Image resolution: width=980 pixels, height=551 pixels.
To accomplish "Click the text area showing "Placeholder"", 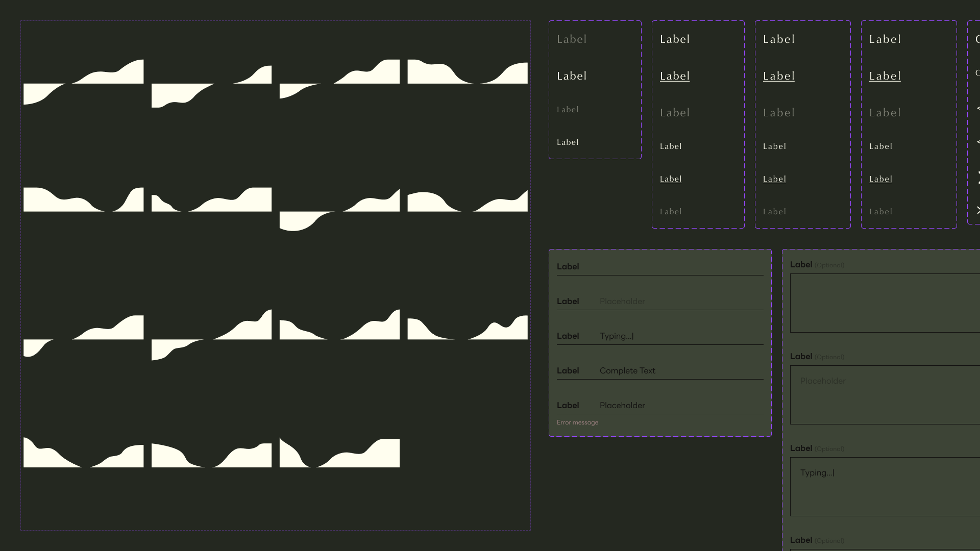I will [885, 395].
